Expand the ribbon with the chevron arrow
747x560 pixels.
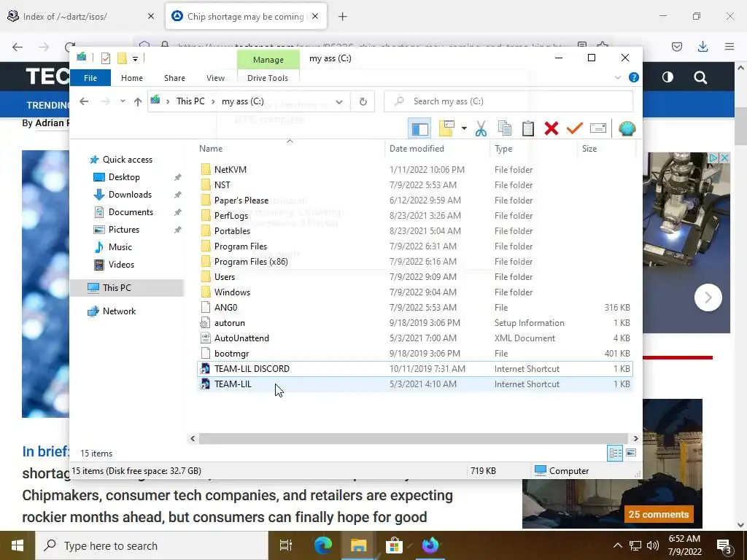pos(618,77)
